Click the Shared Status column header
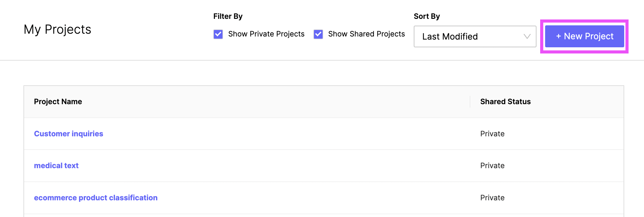Screen dimensions: 644x217 505,102
